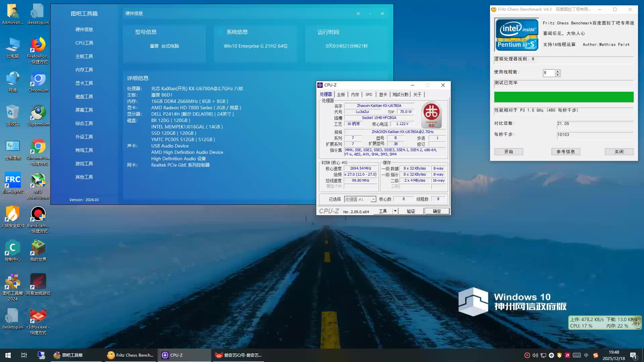Click the hamburger menu icon in 图吧工具箱
This screenshot has width=644, height=362.
tap(358, 14)
